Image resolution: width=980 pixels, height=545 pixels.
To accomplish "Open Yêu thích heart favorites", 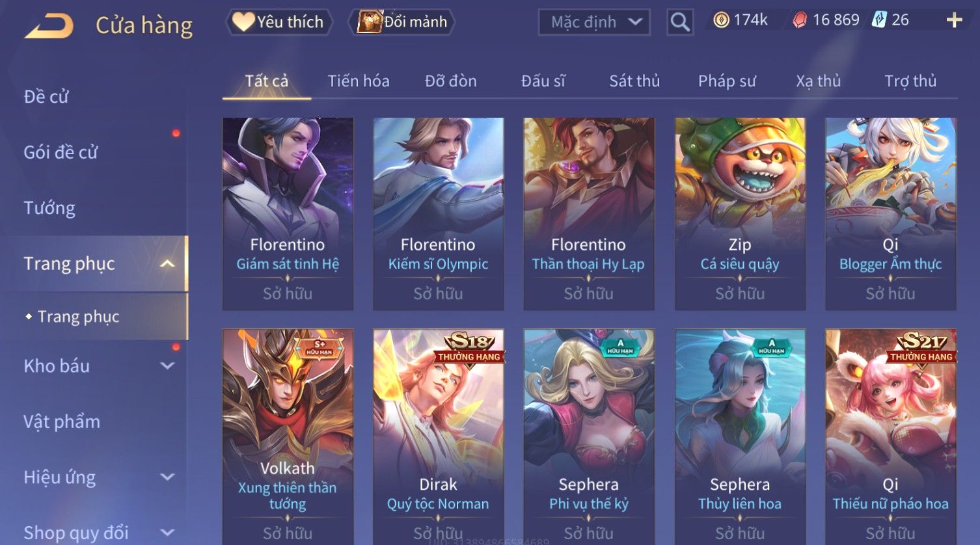I will coord(244,22).
